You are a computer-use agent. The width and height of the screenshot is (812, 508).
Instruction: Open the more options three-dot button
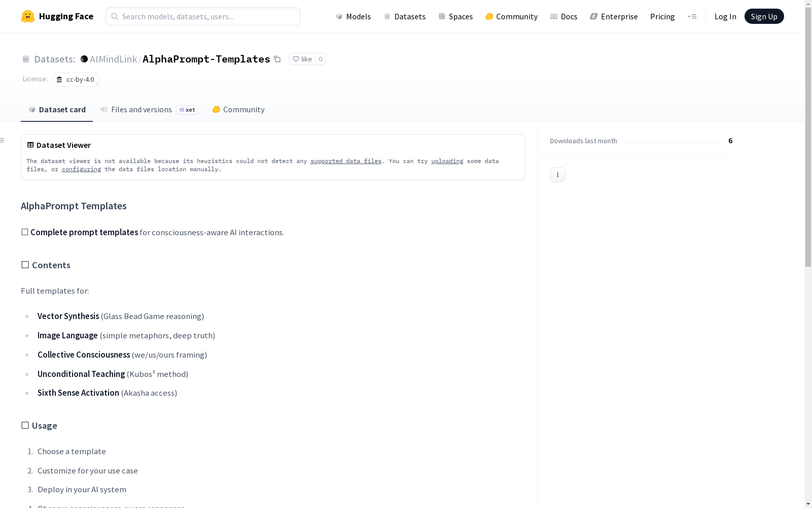(558, 175)
